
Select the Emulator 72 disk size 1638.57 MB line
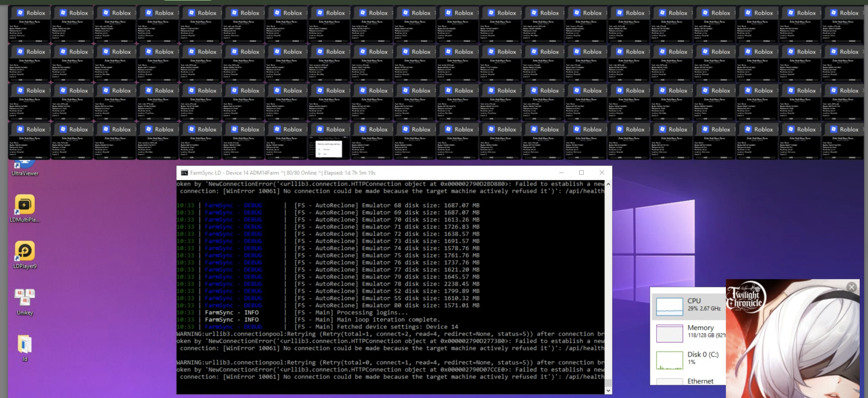(328, 234)
